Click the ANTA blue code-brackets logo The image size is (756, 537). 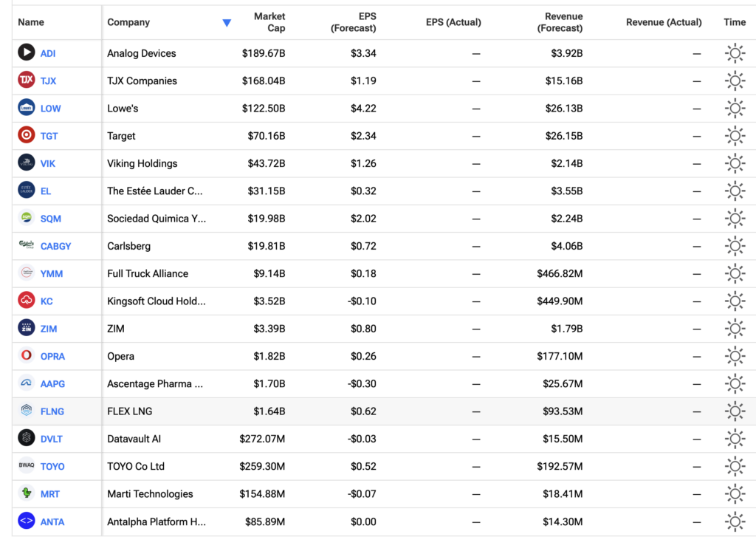[x=27, y=521]
